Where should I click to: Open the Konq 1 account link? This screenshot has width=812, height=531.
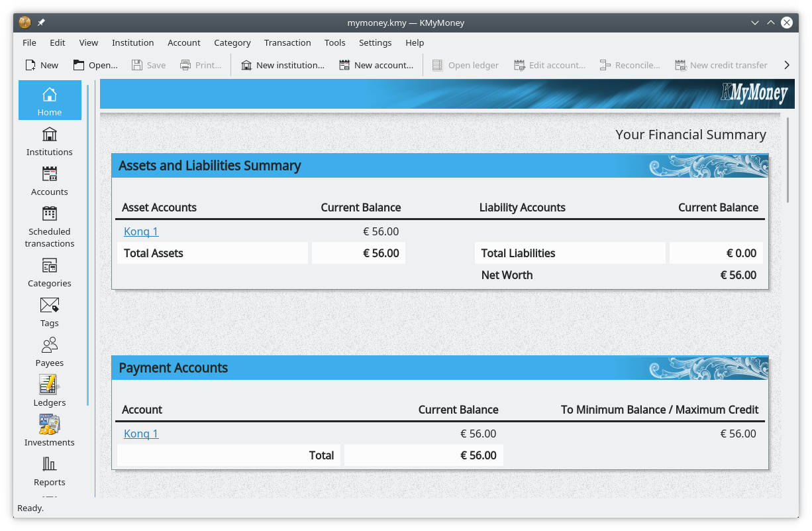click(x=141, y=231)
